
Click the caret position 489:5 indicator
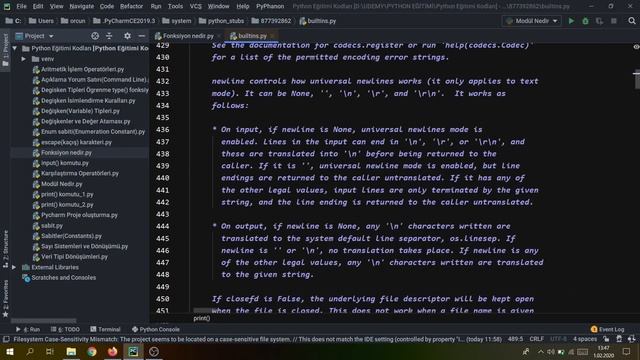[515, 339]
